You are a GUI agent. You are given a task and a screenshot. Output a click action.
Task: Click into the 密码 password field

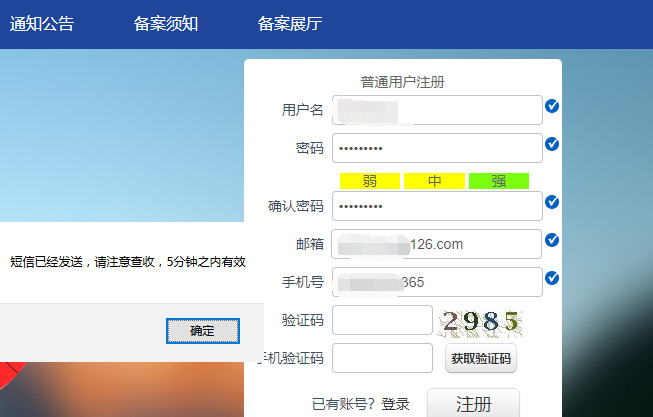pyautogui.click(x=437, y=148)
